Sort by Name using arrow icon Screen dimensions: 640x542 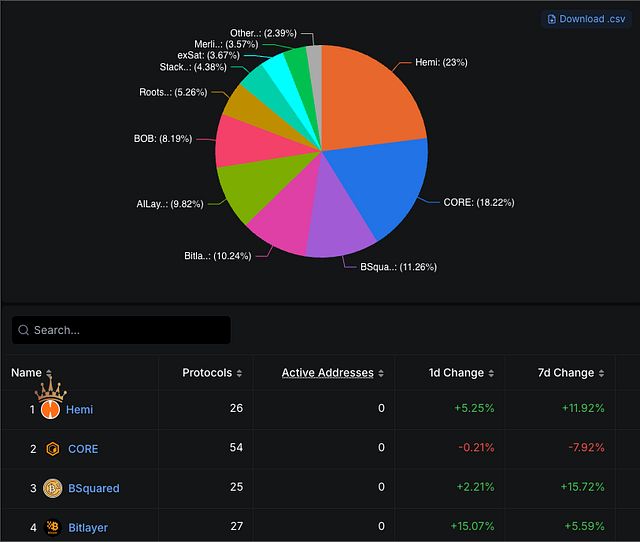48,374
